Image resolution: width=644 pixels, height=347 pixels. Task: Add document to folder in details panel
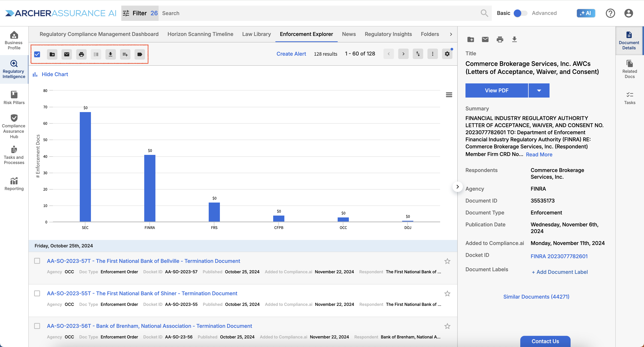[471, 39]
